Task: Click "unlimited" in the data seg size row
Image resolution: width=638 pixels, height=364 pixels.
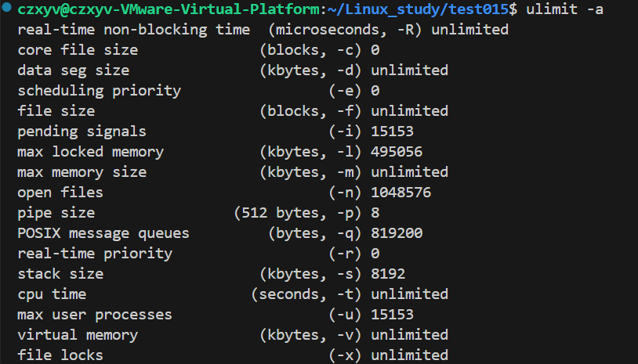Action: click(409, 70)
